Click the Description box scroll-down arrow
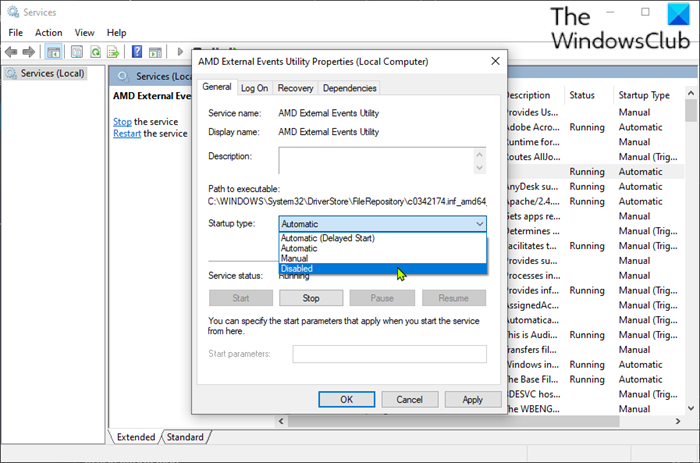The image size is (700, 463). [x=479, y=168]
